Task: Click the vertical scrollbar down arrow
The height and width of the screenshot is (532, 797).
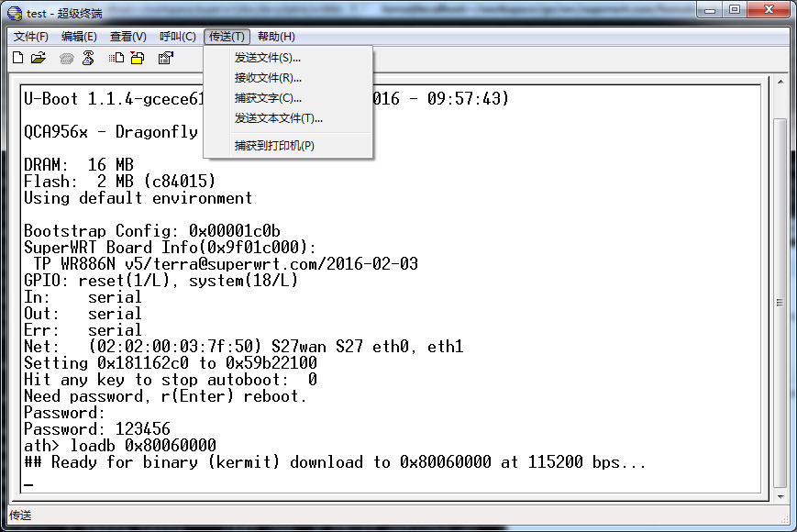Action: click(780, 497)
